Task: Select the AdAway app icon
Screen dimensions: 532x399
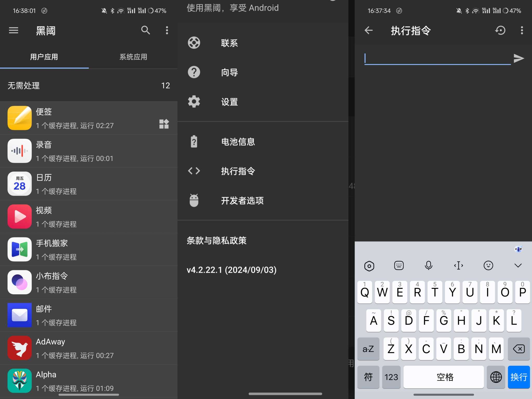Action: pos(20,348)
